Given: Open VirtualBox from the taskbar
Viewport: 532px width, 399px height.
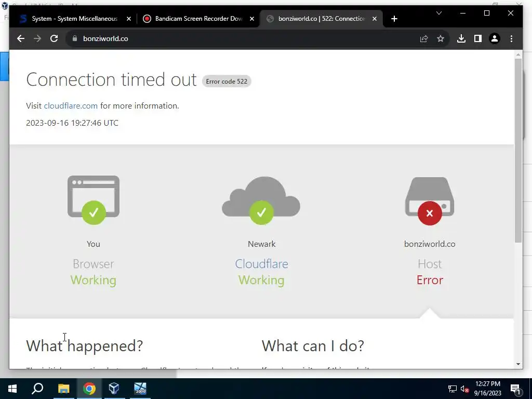Looking at the screenshot, I should click(x=114, y=389).
